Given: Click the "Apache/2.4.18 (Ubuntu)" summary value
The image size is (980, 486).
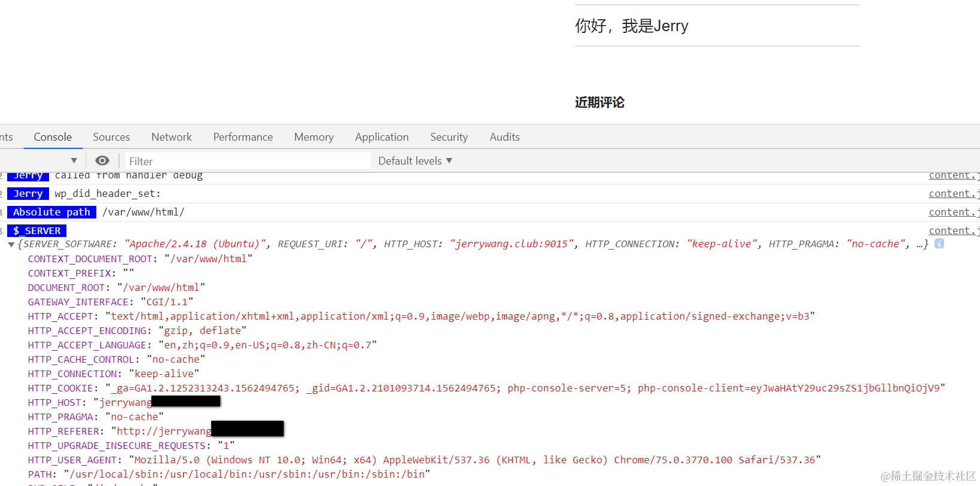Looking at the screenshot, I should (196, 244).
